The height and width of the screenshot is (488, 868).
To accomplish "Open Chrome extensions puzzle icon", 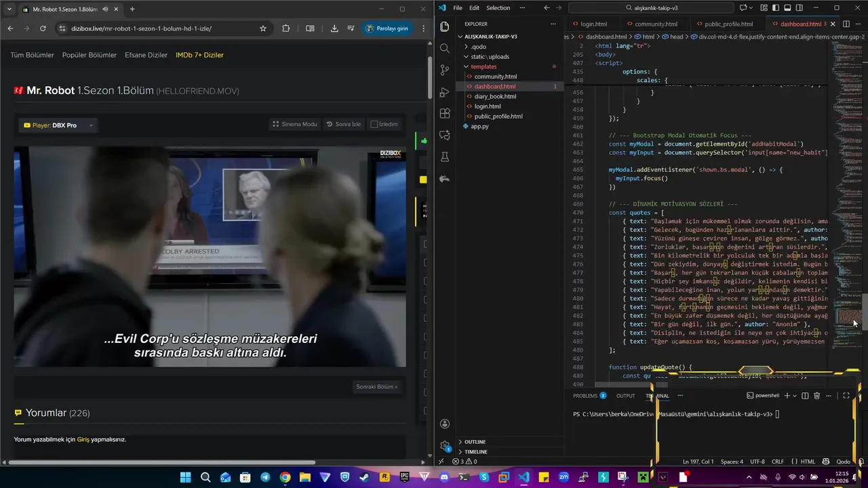I will tap(285, 28).
